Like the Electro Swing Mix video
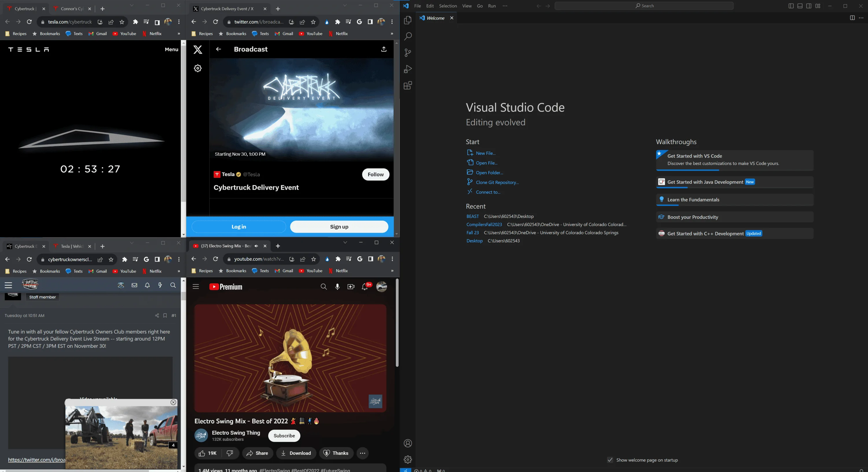The width and height of the screenshot is (868, 472). 207,453
